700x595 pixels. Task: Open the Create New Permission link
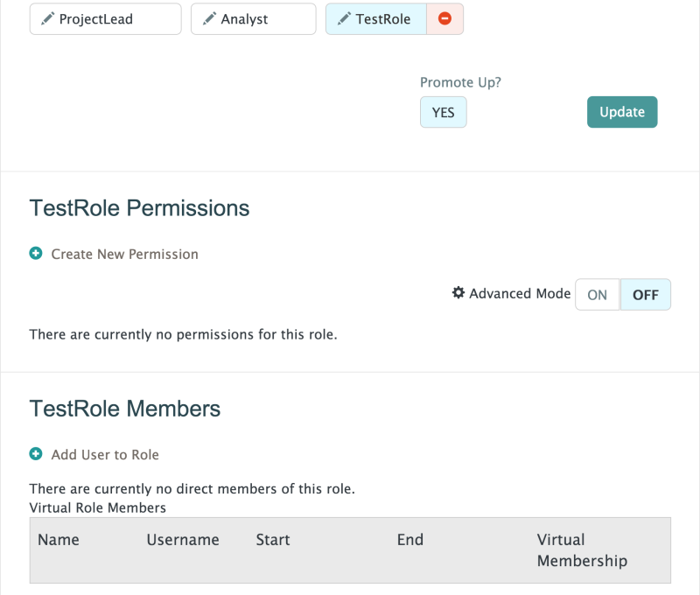coord(124,255)
